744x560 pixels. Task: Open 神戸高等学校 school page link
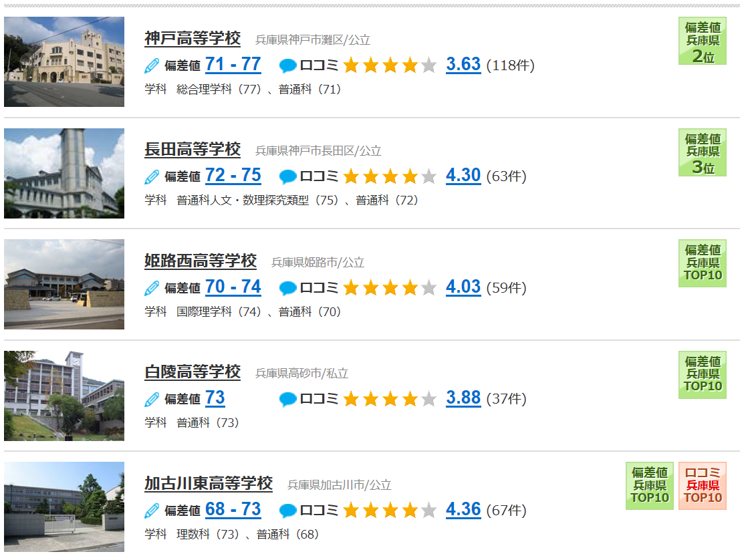pos(193,38)
